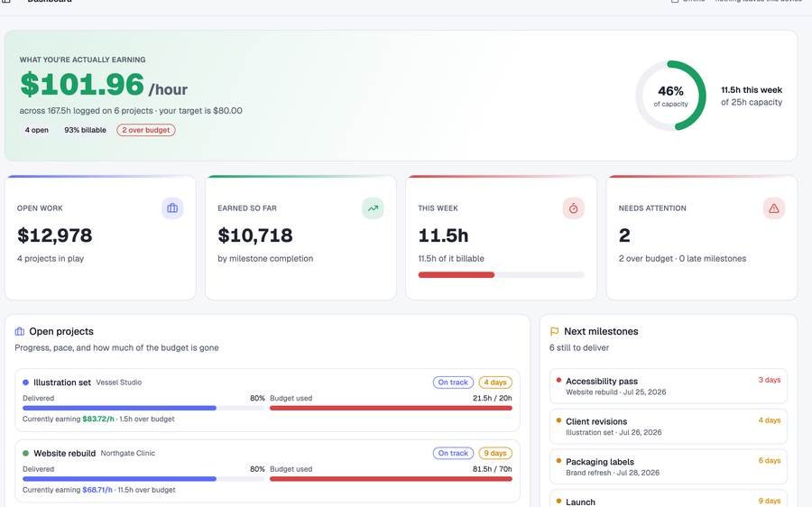Click the On track badge for Website rebuild
This screenshot has width=812, height=507.
[x=453, y=453]
